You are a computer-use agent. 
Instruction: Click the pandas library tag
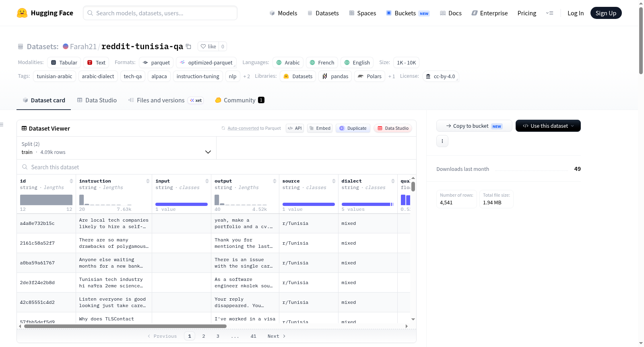tap(335, 76)
